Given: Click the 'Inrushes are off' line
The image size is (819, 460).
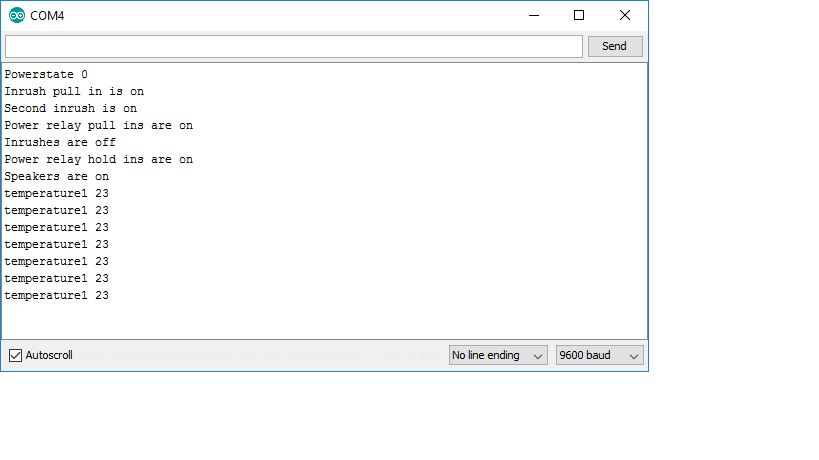Looking at the screenshot, I should (60, 143).
